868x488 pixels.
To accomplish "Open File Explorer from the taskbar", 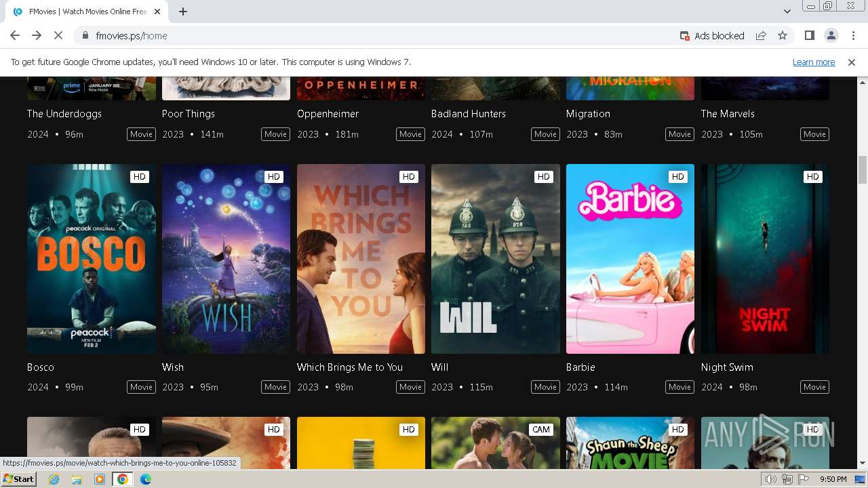I will coord(77,479).
